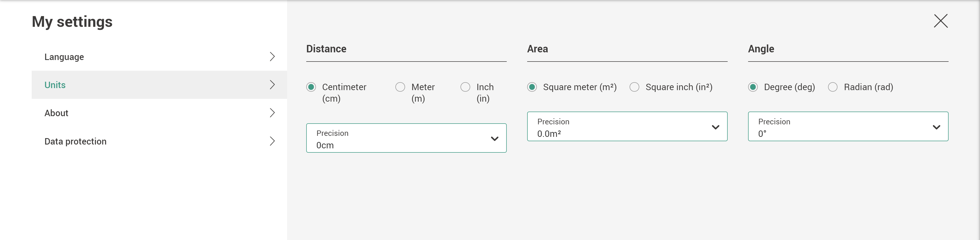This screenshot has height=240, width=980.
Task: Open Distance Precision dropdown showing 0cm
Action: pos(406,138)
